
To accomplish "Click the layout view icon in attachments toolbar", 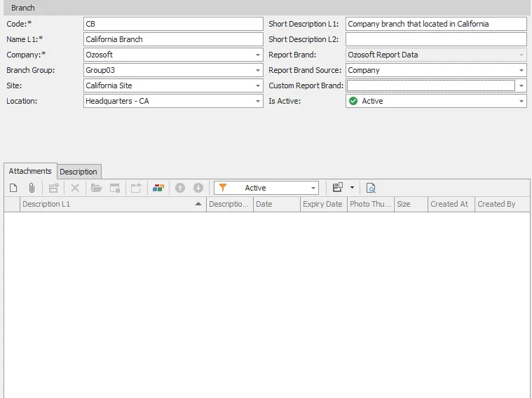I will click(x=338, y=188).
